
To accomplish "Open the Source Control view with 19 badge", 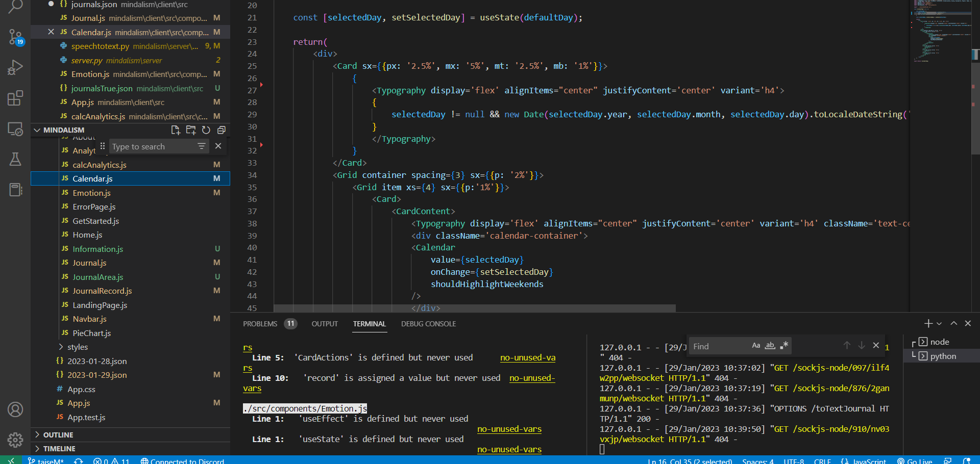I will [15, 37].
